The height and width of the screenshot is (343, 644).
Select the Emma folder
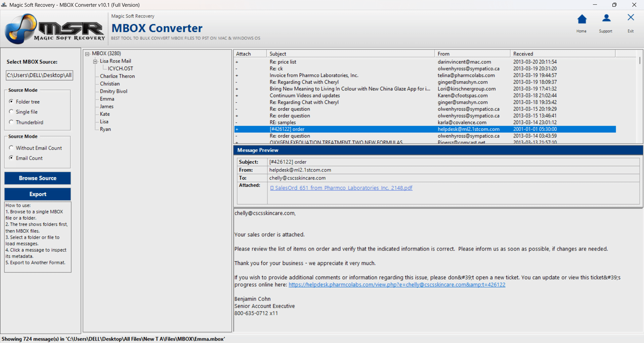click(107, 99)
